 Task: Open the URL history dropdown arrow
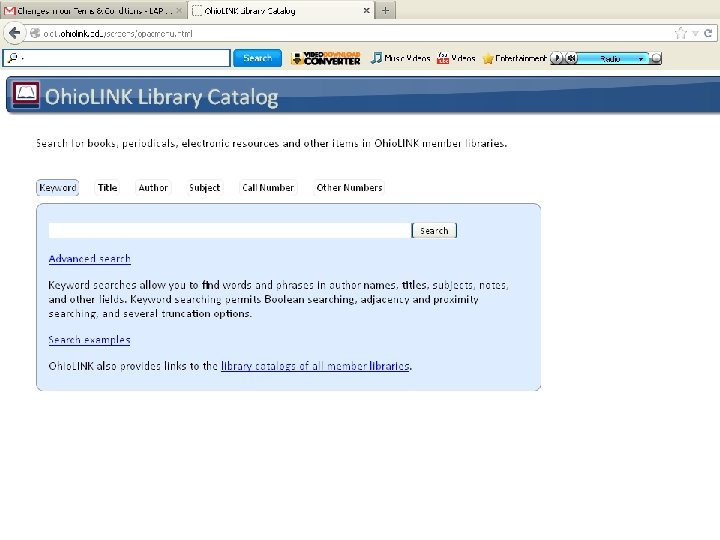(x=696, y=34)
